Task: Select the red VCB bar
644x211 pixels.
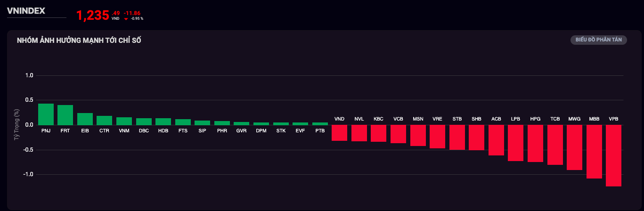Action: click(x=398, y=134)
